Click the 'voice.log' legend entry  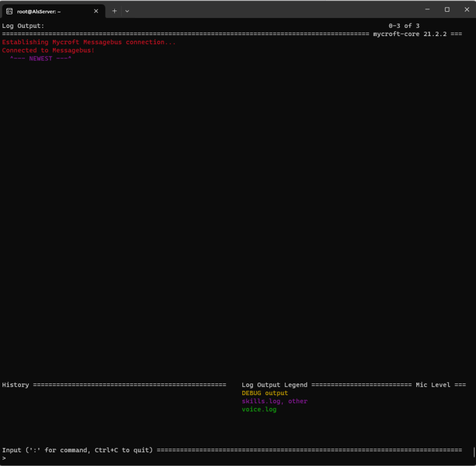pyautogui.click(x=259, y=409)
